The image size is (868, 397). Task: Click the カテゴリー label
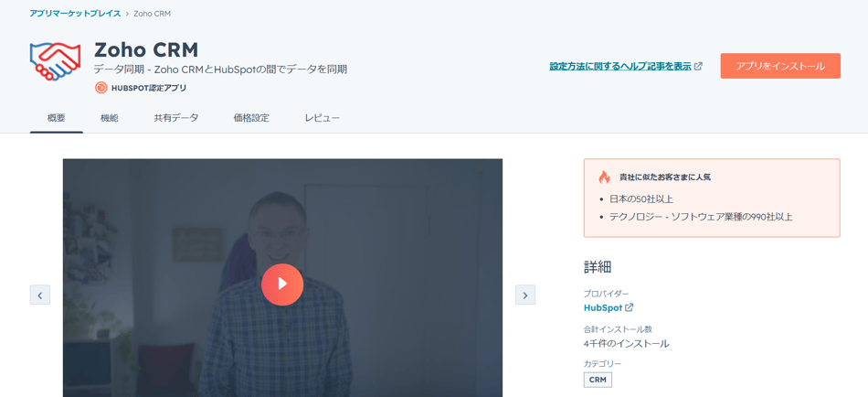click(x=603, y=364)
